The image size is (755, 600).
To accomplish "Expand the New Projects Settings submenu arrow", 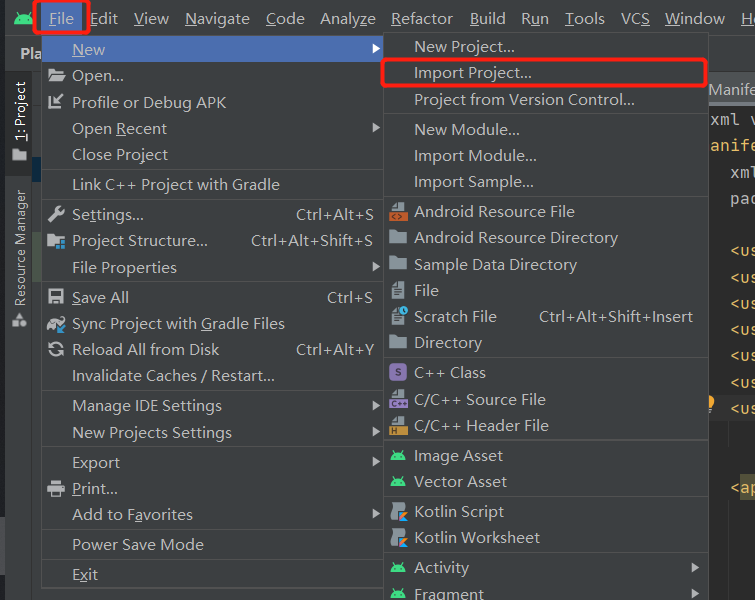I will tap(376, 431).
